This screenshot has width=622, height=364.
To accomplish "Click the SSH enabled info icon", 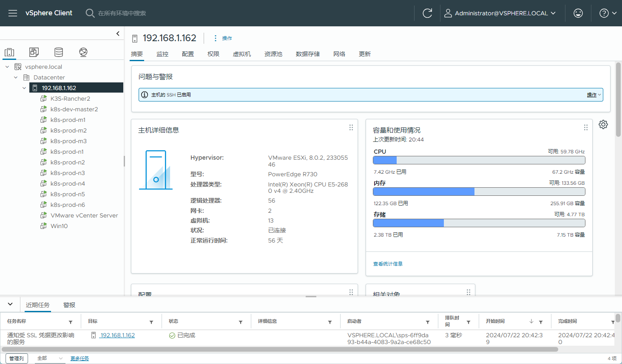I will coord(145,95).
